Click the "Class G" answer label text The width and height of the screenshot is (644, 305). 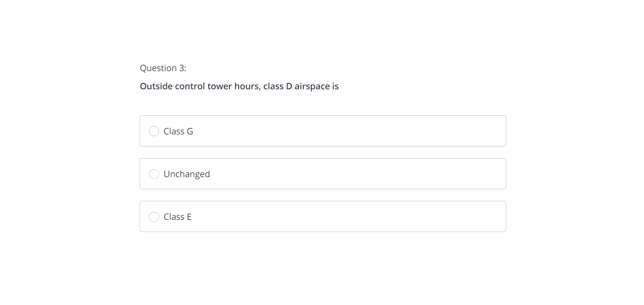pos(178,131)
